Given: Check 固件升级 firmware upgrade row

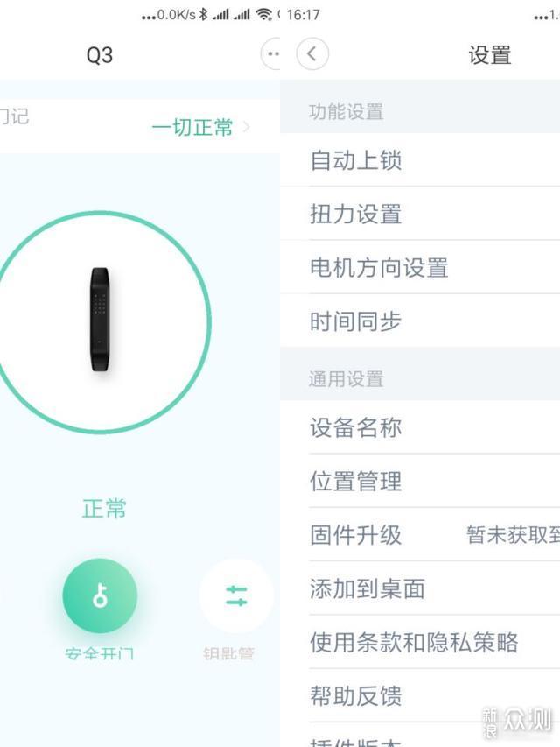Looking at the screenshot, I should tap(420, 534).
